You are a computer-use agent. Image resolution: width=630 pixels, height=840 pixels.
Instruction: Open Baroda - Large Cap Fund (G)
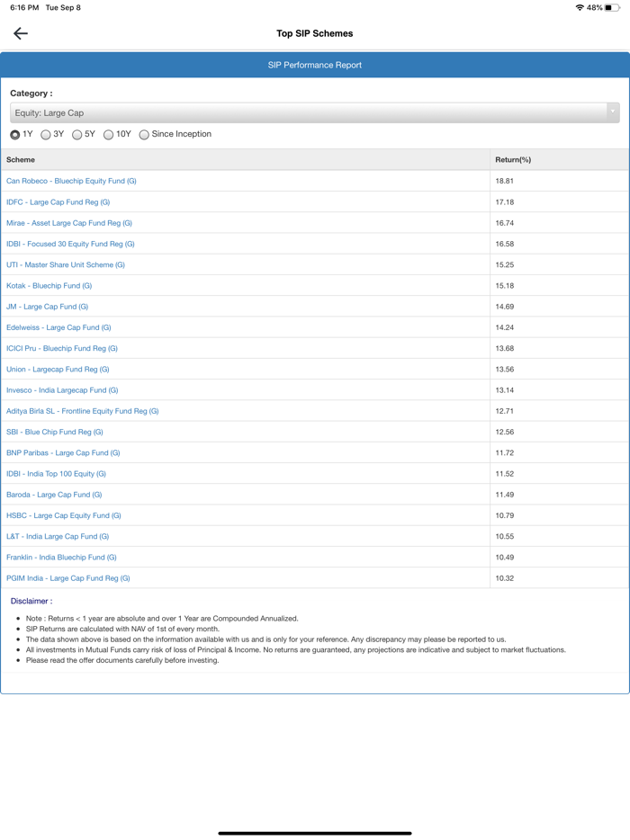pyautogui.click(x=54, y=495)
